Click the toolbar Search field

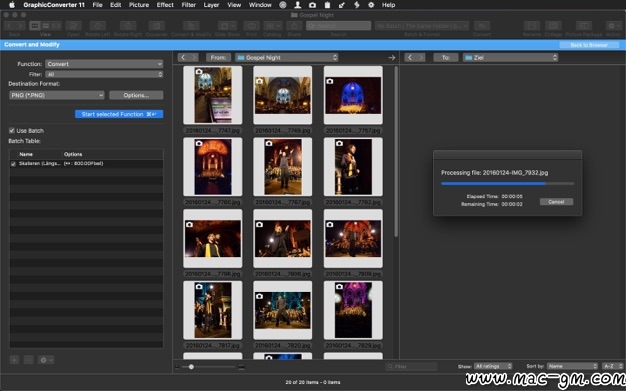pos(339,26)
